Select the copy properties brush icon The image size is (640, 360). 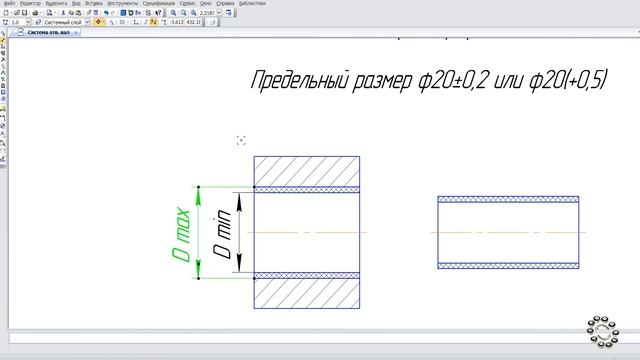(x=89, y=13)
